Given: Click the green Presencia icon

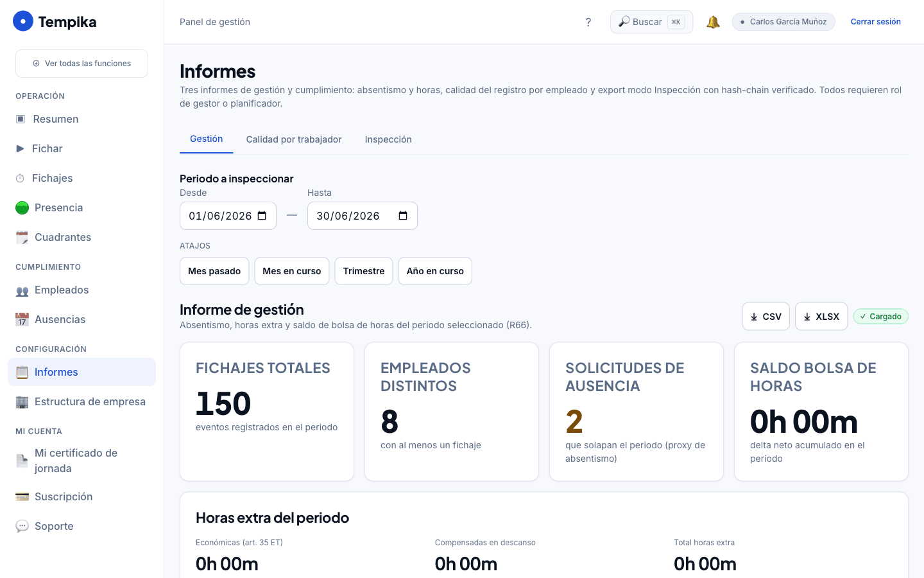Looking at the screenshot, I should click(22, 207).
